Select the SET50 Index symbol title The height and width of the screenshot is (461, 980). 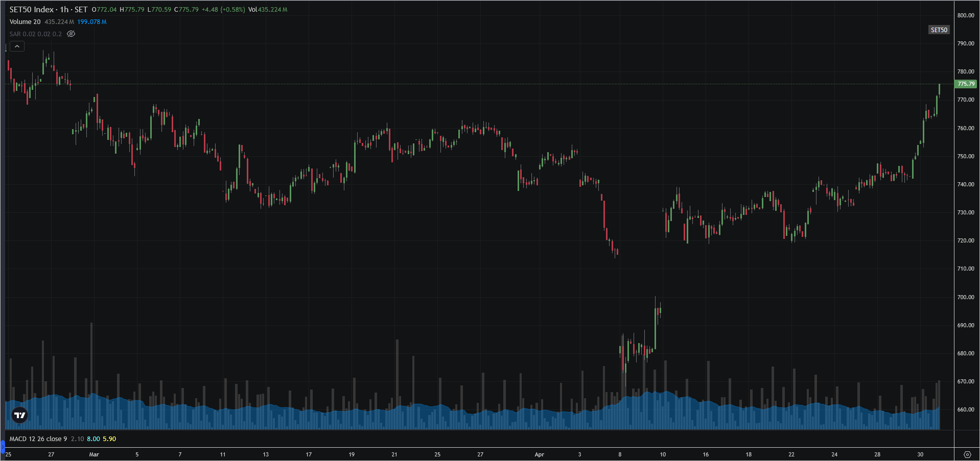point(32,10)
